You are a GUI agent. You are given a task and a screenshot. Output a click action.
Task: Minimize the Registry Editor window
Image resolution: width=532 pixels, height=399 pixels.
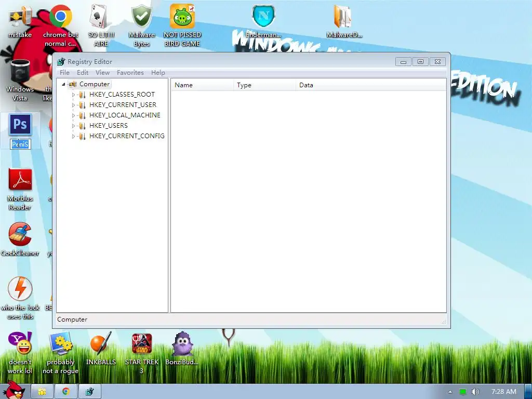pyautogui.click(x=403, y=62)
